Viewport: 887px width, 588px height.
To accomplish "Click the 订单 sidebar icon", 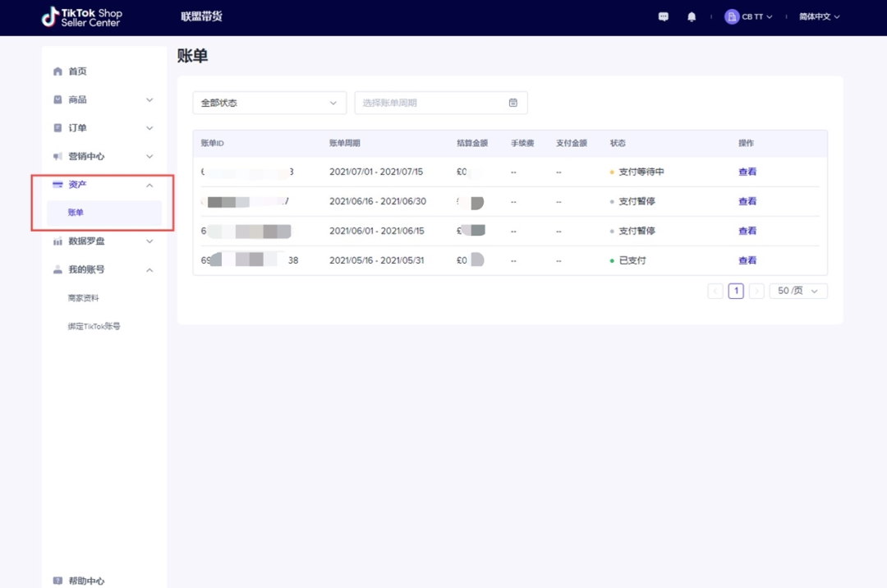I will click(x=57, y=128).
